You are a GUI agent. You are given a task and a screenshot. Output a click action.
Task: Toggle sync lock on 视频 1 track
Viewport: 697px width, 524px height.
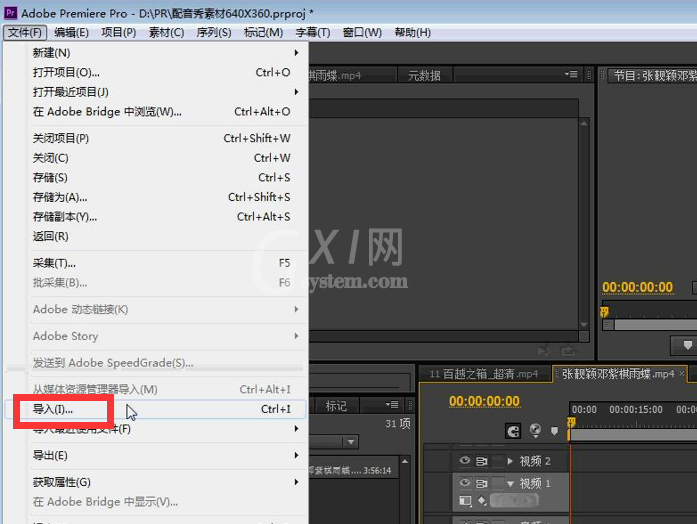click(x=481, y=483)
